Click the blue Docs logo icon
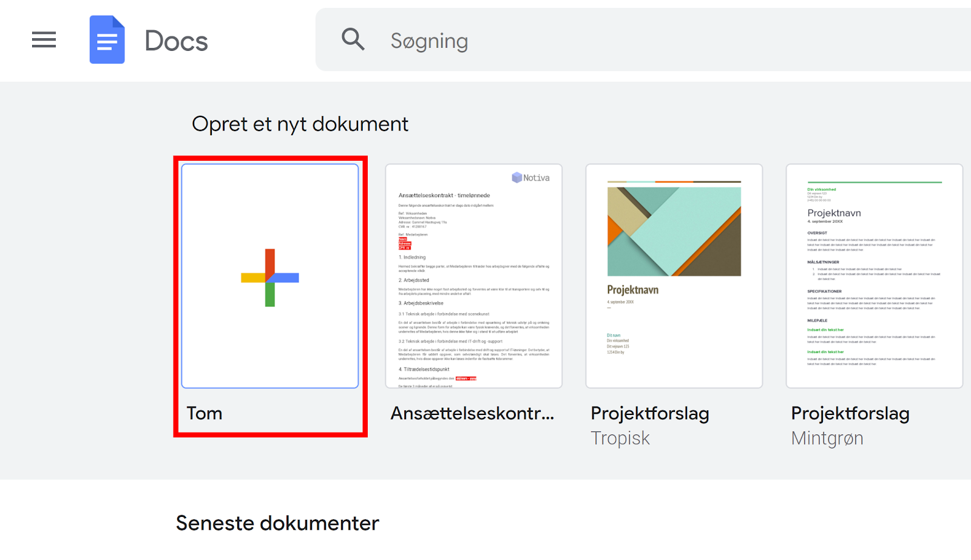The height and width of the screenshot is (560, 971). point(107,40)
